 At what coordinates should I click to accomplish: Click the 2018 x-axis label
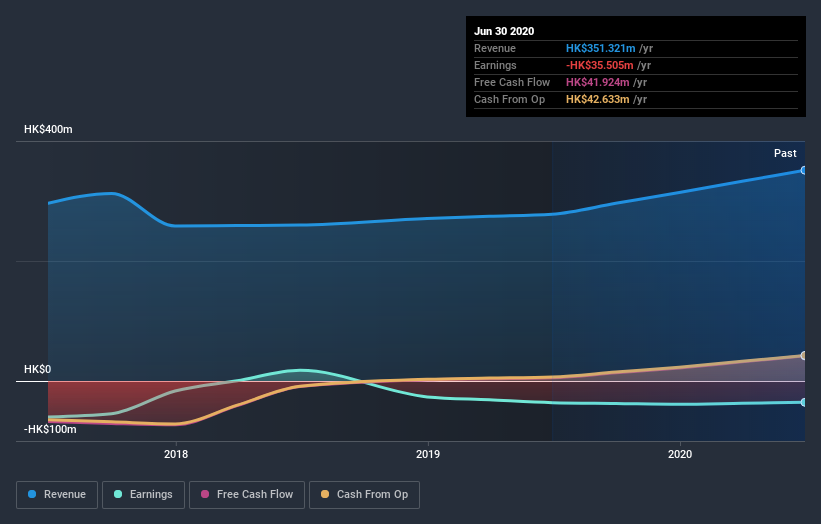point(176,454)
